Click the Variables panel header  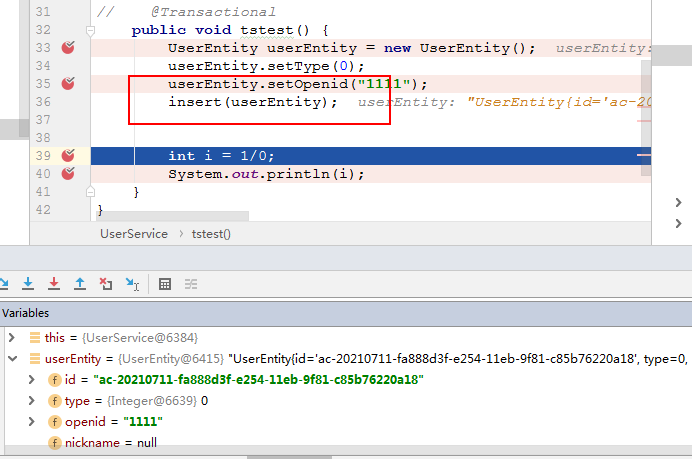tap(346, 313)
